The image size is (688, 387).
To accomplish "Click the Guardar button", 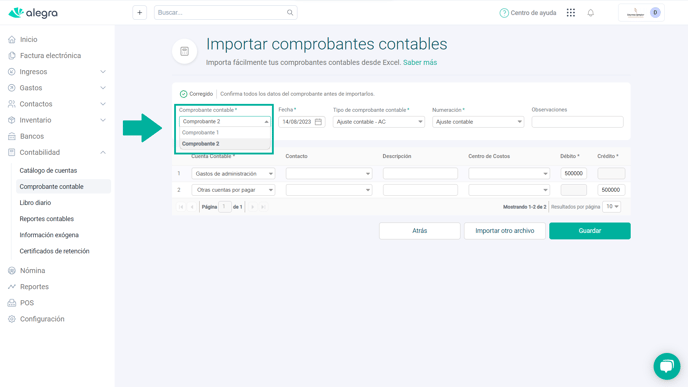I will [590, 231].
